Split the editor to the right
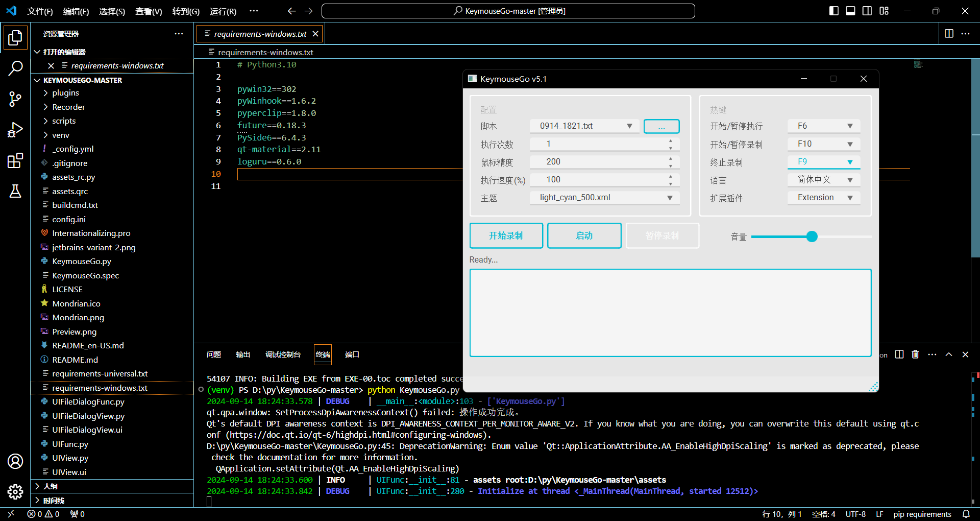 949,33
